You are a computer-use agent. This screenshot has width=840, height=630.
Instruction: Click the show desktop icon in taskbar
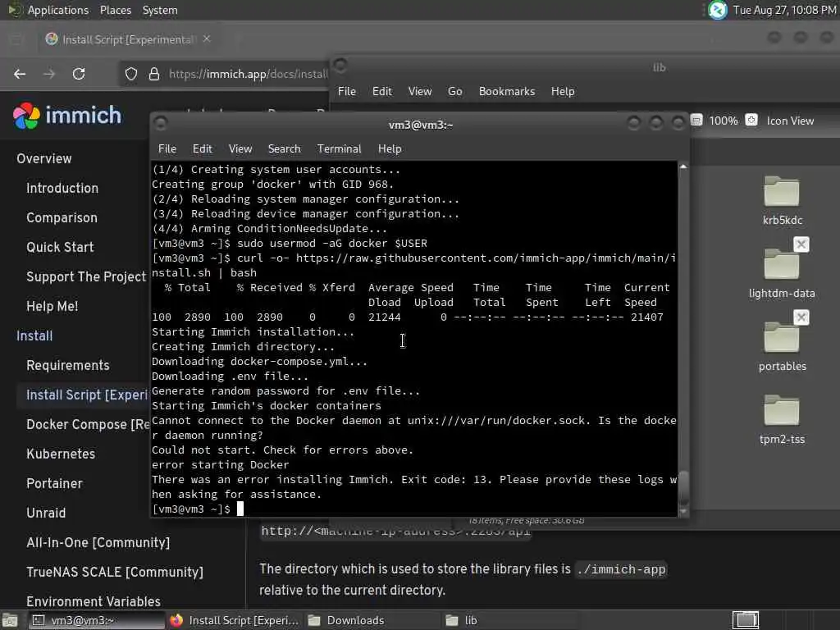coord(10,620)
